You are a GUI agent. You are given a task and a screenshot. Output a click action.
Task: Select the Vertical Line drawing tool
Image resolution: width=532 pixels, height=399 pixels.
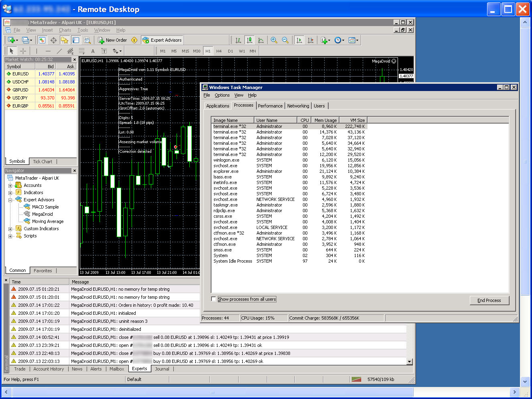(x=37, y=51)
